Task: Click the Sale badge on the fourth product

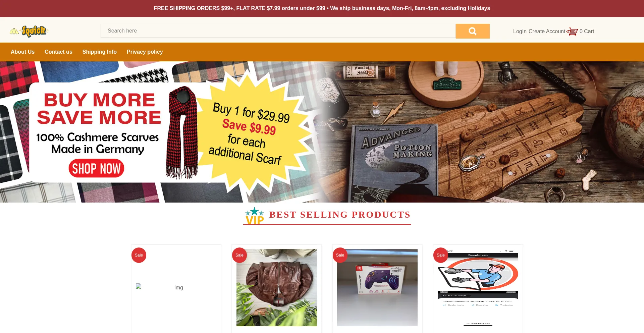Action: pos(441,255)
